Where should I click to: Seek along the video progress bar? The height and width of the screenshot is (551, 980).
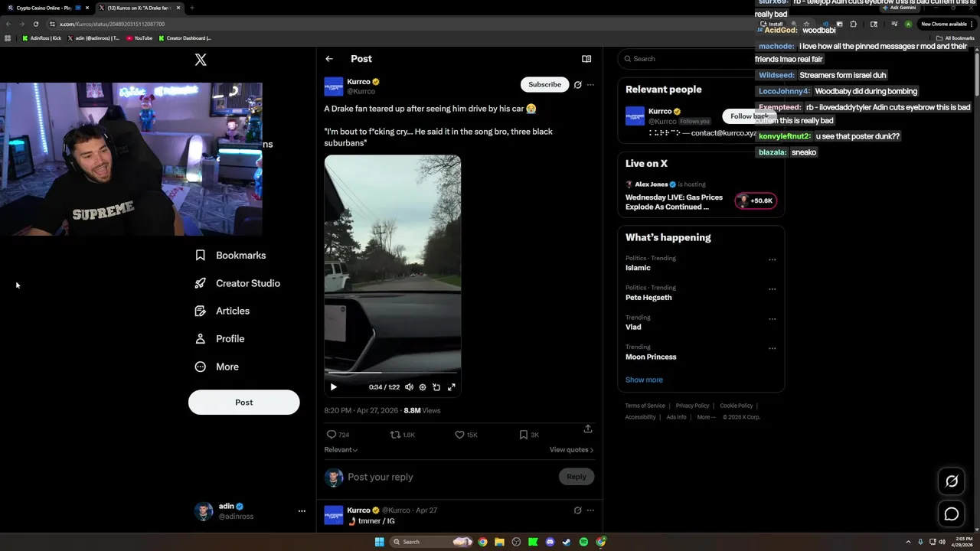pyautogui.click(x=393, y=373)
